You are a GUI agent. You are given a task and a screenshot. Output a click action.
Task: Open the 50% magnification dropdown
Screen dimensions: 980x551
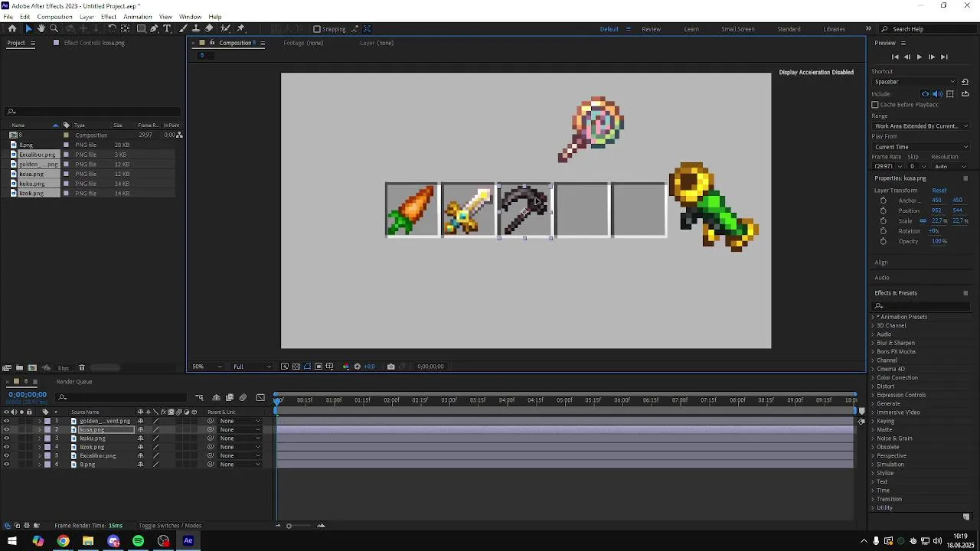(x=206, y=367)
